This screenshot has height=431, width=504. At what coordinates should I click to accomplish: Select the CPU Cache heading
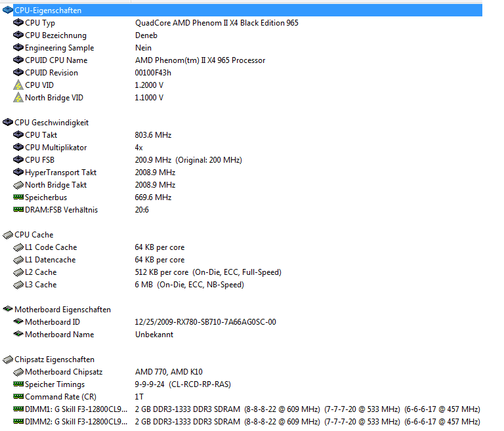point(33,235)
